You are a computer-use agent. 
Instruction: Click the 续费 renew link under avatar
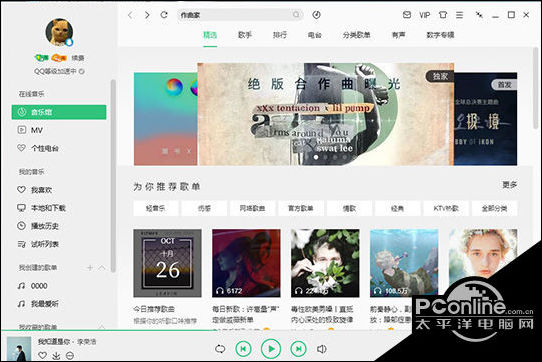[x=78, y=58]
